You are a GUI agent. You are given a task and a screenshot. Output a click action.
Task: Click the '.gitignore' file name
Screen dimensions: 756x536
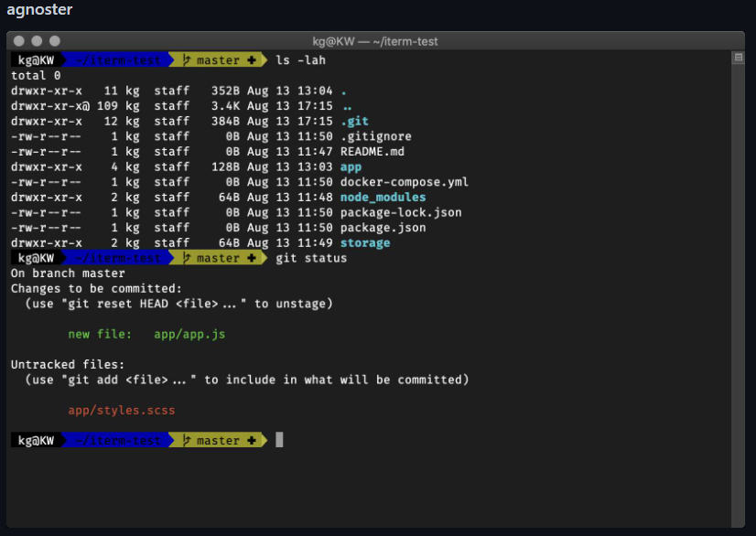(x=376, y=136)
